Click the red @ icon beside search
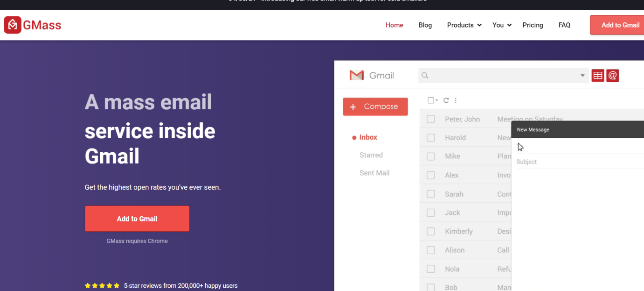644x291 pixels. point(613,75)
